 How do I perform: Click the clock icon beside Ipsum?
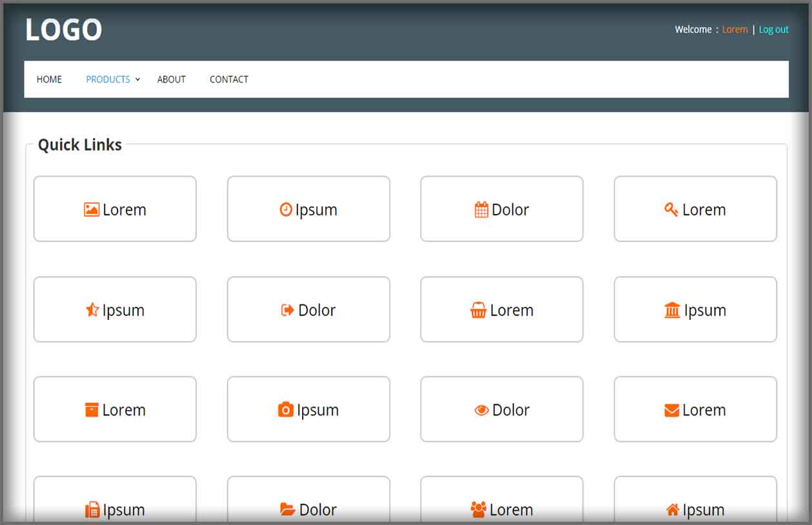click(285, 210)
